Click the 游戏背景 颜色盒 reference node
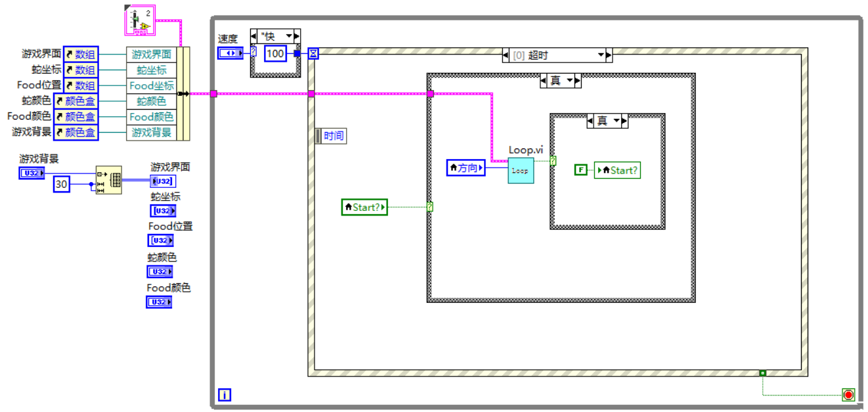Viewport: 868px width, 412px height. point(76,133)
